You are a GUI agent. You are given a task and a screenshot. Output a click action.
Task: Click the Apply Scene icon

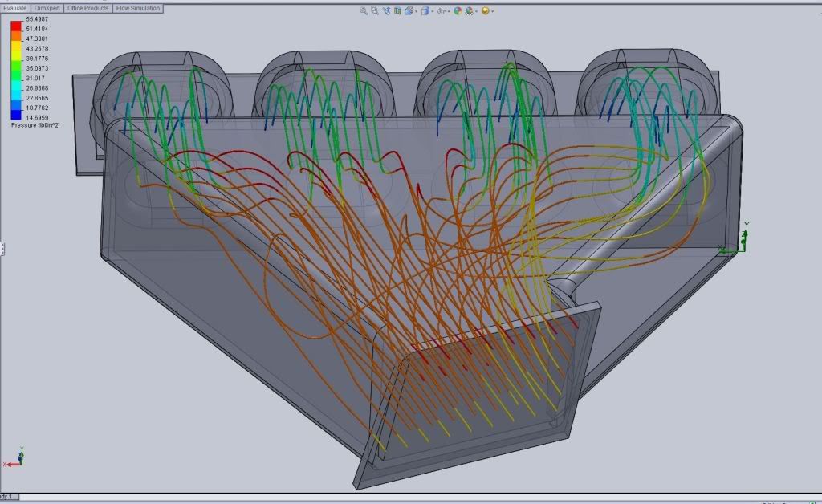click(469, 11)
